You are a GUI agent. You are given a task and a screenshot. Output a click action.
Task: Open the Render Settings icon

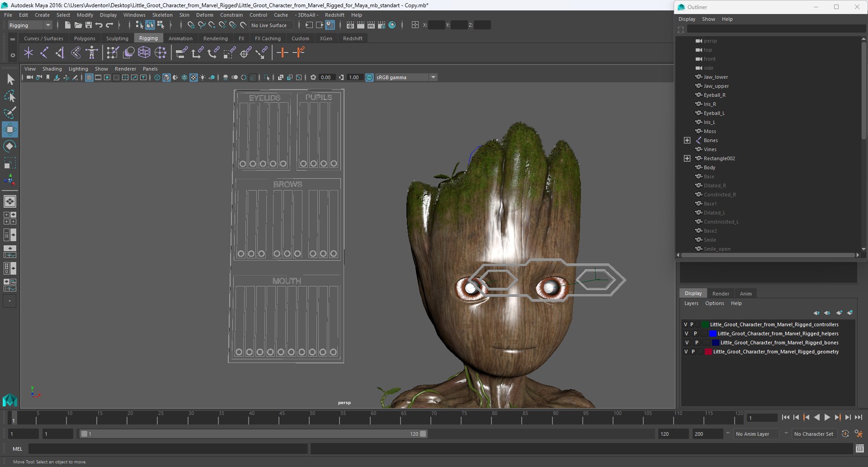click(x=382, y=25)
